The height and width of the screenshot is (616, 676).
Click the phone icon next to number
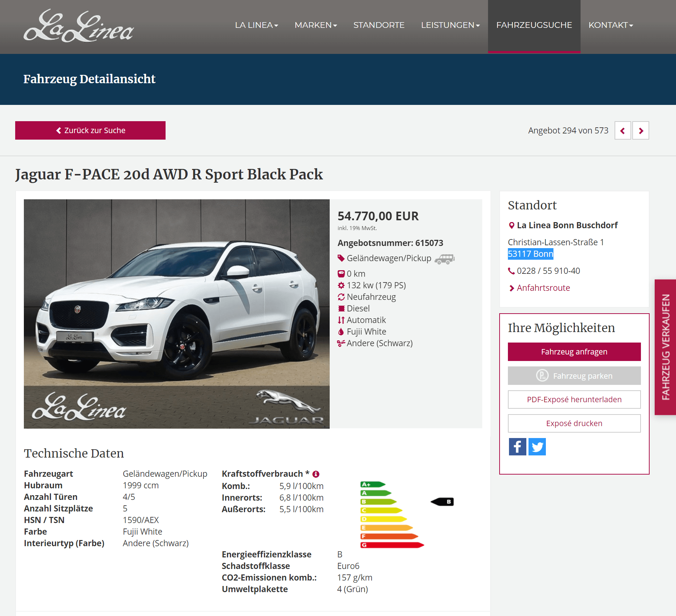click(x=511, y=271)
